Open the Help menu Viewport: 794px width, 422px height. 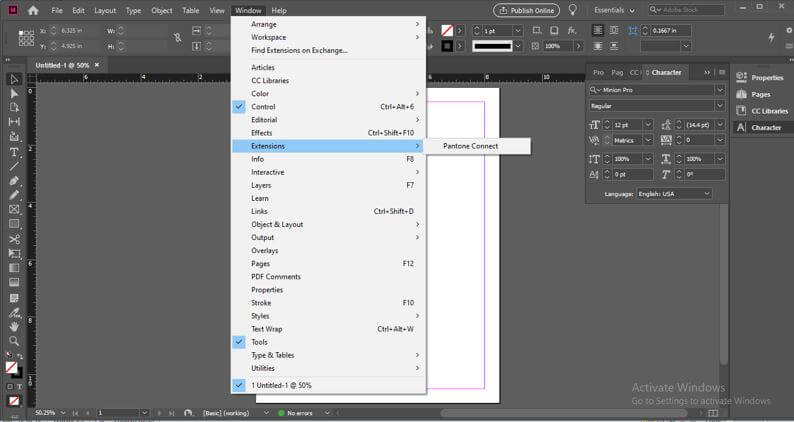279,10
